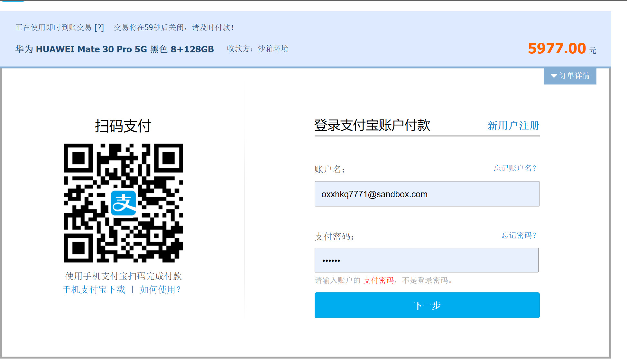Focus the 支付密码 password input field
Viewport: 627px width, 364px height.
426,260
